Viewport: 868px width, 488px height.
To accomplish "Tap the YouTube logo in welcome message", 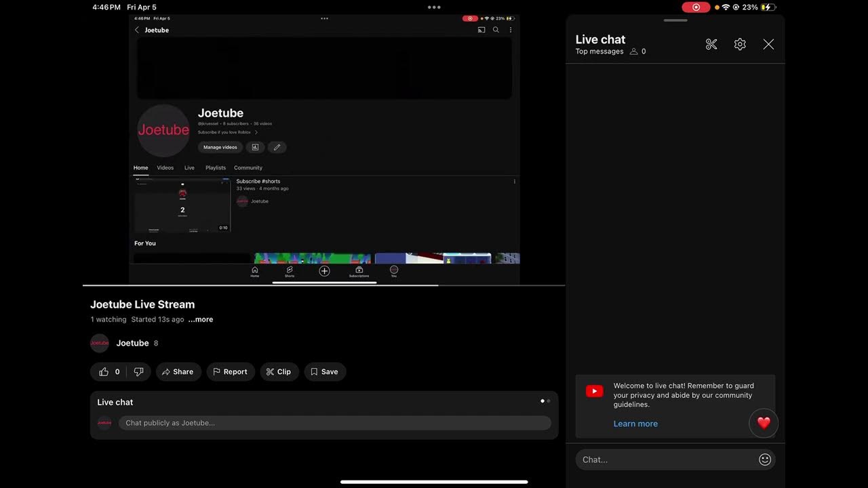I will tap(595, 391).
